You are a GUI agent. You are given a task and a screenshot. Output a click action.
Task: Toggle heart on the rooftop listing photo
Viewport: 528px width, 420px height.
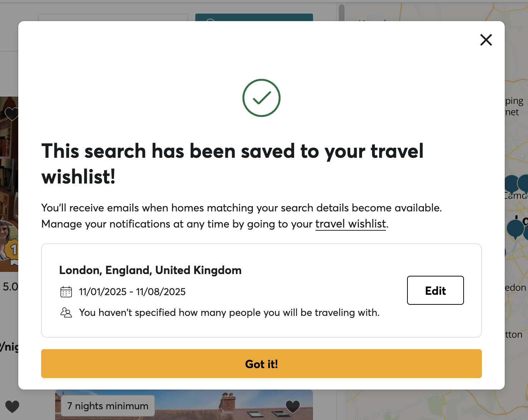point(293,406)
